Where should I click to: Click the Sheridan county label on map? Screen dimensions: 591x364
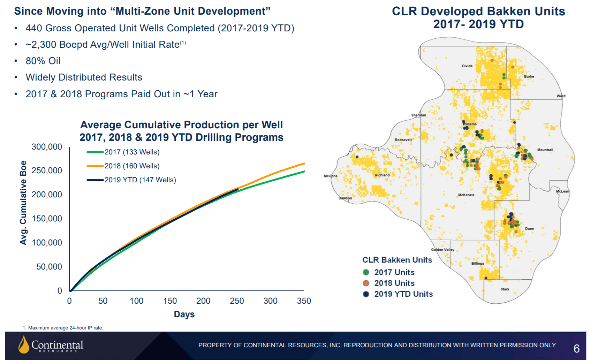tap(418, 115)
